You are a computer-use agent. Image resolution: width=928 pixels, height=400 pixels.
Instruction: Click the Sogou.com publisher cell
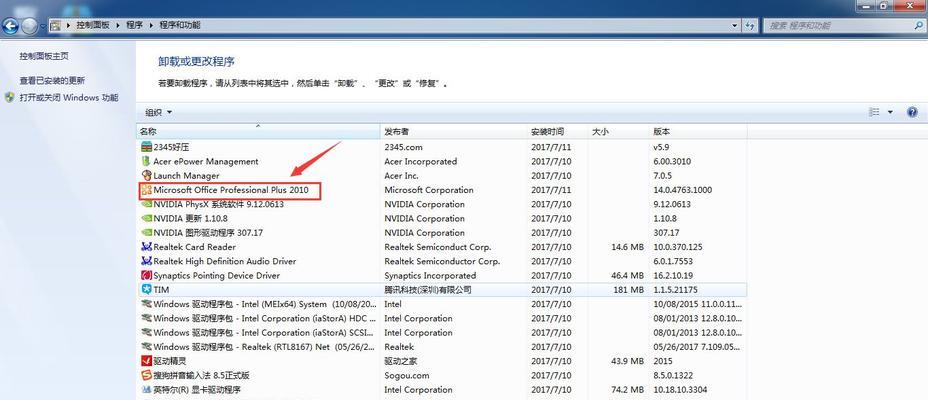407,375
